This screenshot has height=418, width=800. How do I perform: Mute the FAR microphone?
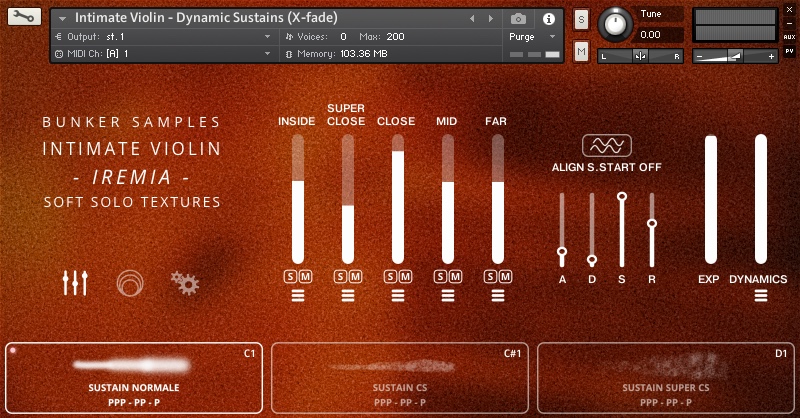click(x=503, y=276)
